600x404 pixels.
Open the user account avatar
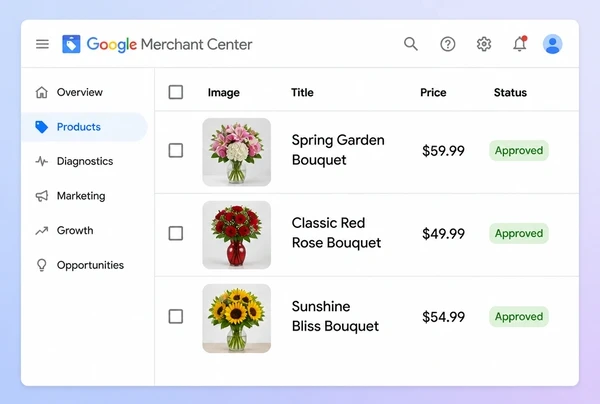(x=552, y=44)
